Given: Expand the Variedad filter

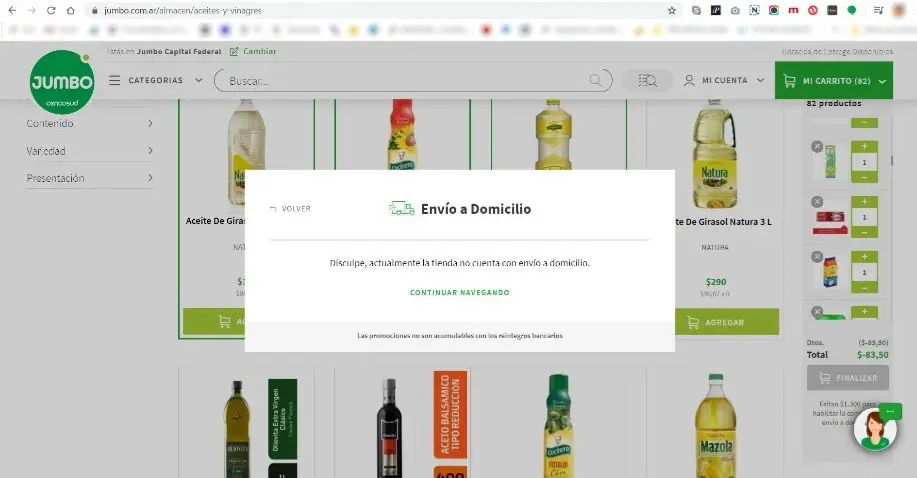Looking at the screenshot, I should [90, 151].
